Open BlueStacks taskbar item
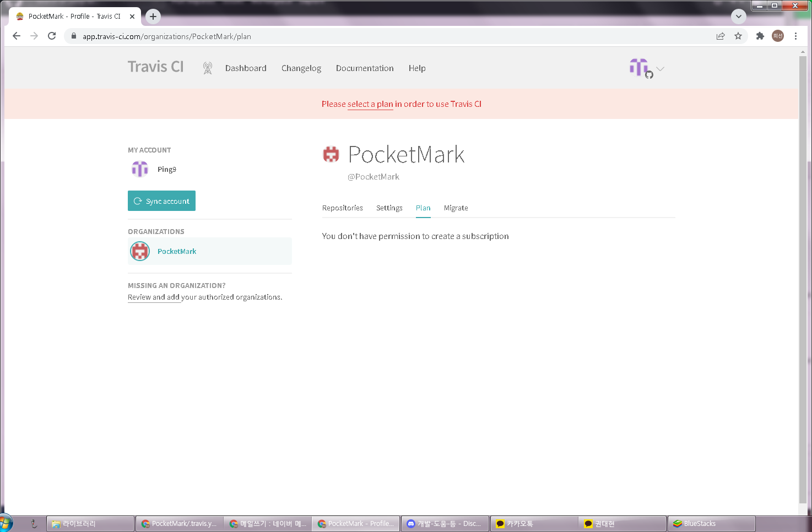This screenshot has width=812, height=532. click(x=712, y=524)
